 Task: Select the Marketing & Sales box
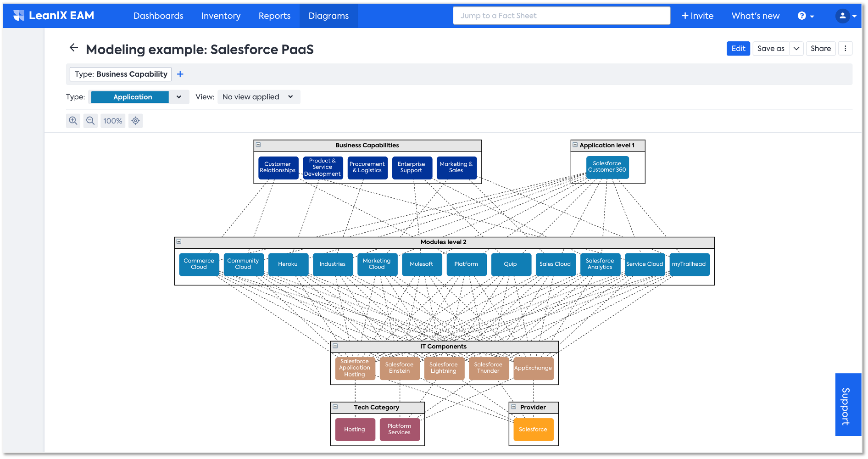pos(456,168)
